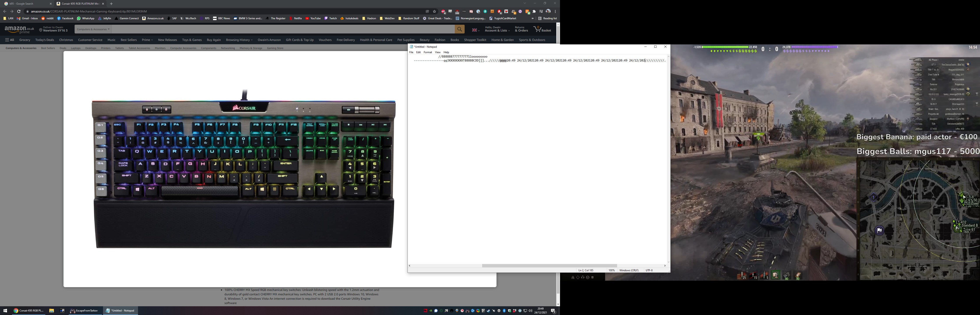The width and height of the screenshot is (980, 315).
Task: Open File Explorer from the taskbar
Action: coord(51,311)
